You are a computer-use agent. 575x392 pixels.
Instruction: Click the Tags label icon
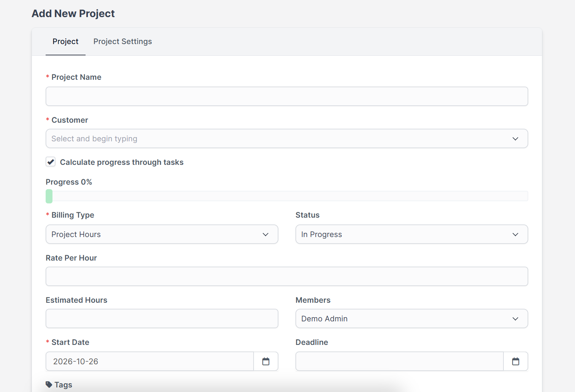pos(49,384)
